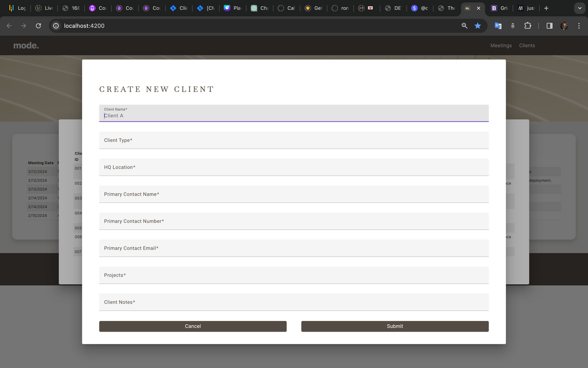Click the bookmark star icon
The image size is (588, 368).
[x=478, y=26]
